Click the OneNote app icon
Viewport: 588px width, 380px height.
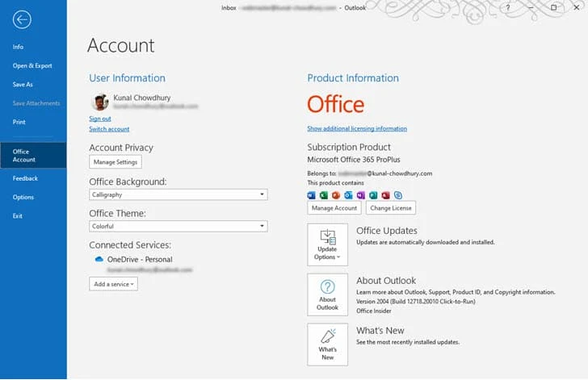coord(361,195)
